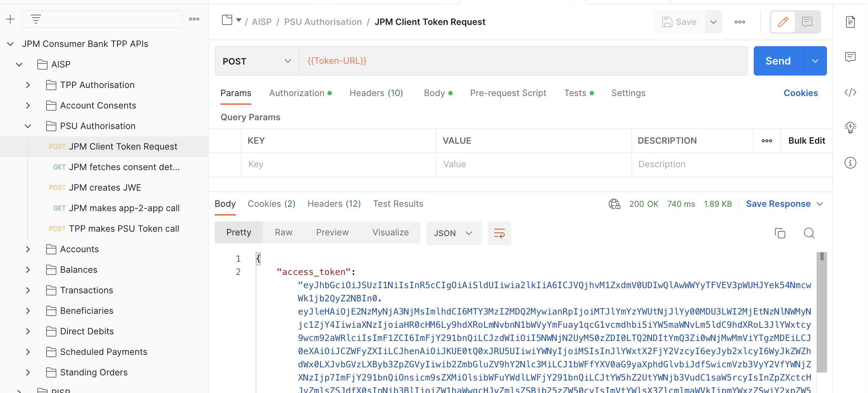Click the info icon in right sidebar
The image size is (868, 393).
point(850,163)
